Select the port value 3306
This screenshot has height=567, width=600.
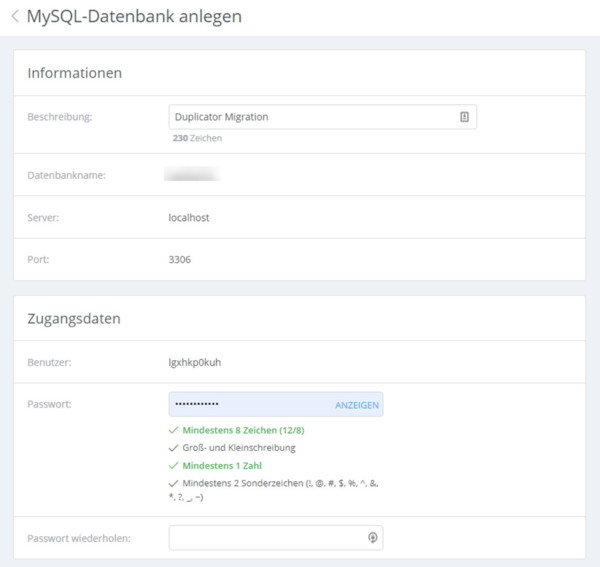pyautogui.click(x=179, y=259)
